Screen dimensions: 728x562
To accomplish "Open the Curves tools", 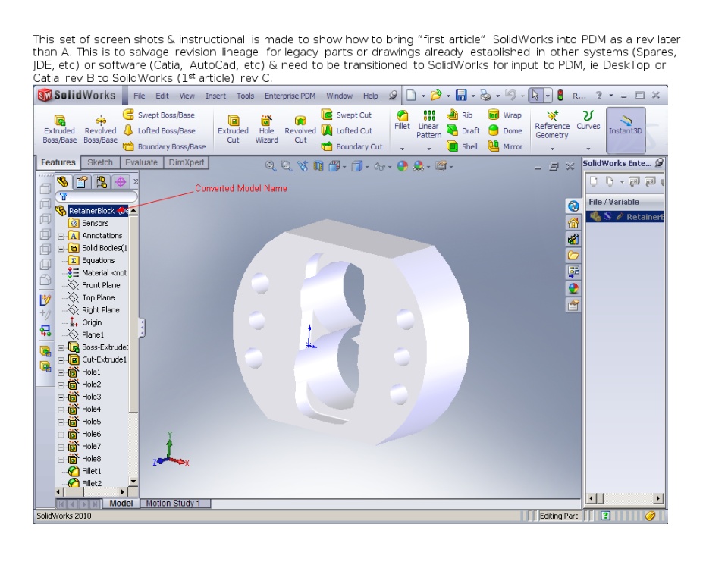I will coord(588,120).
